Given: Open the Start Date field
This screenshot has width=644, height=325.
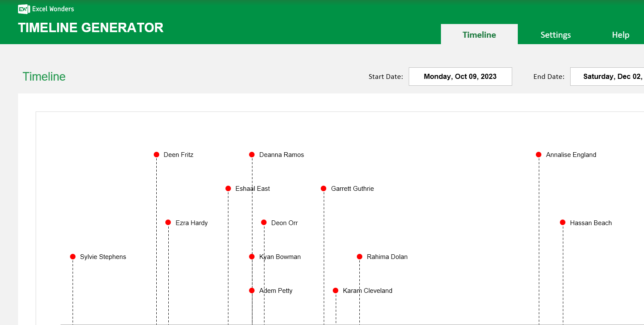Looking at the screenshot, I should click(460, 76).
